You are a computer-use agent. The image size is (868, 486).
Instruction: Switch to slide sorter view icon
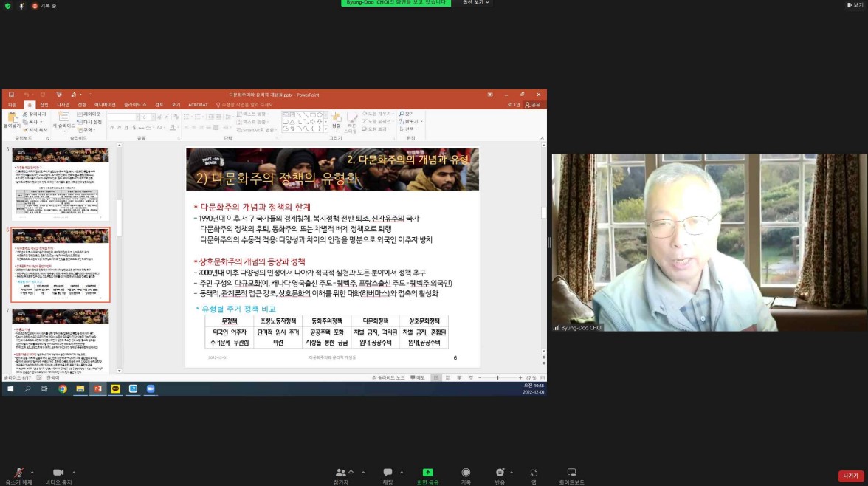click(x=448, y=378)
